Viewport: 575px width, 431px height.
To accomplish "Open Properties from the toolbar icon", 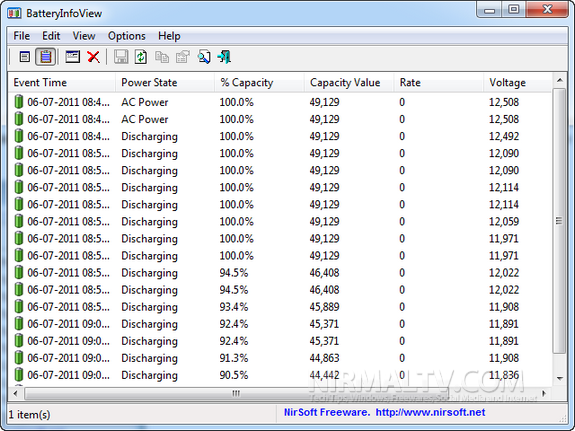I will [x=183, y=57].
